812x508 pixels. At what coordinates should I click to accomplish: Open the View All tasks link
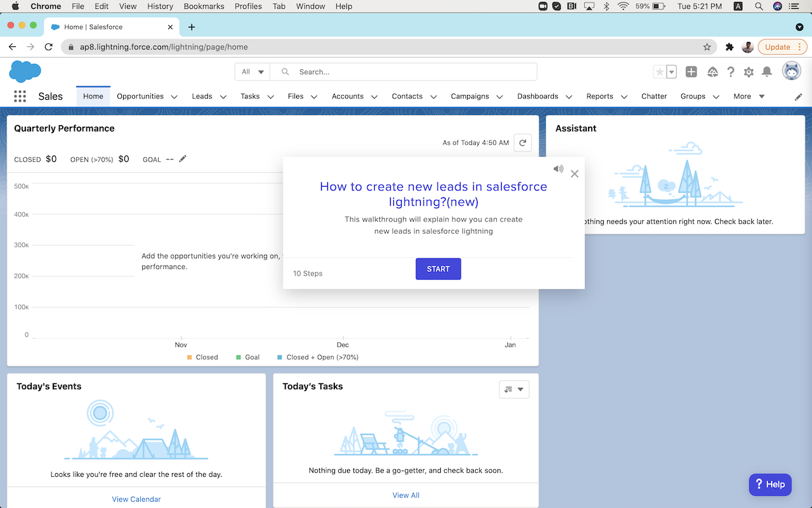[x=406, y=495]
